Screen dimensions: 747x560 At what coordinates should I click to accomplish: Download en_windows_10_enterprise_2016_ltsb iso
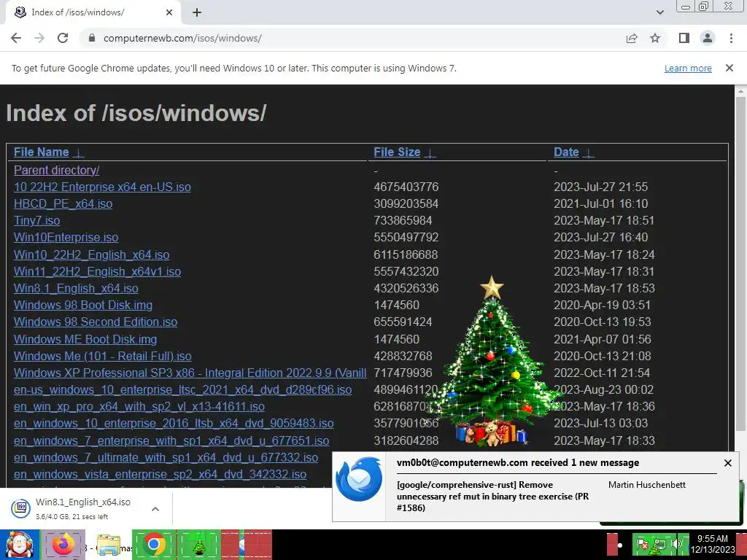pyautogui.click(x=174, y=423)
